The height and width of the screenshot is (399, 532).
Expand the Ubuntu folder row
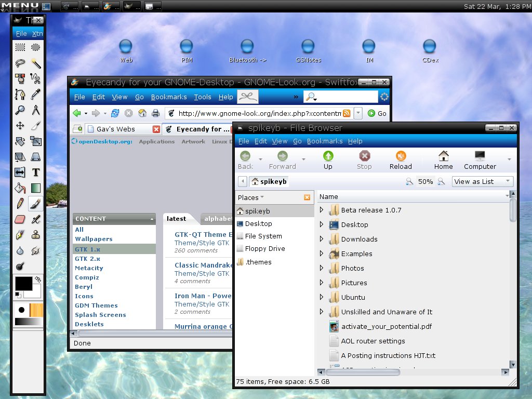click(x=321, y=297)
